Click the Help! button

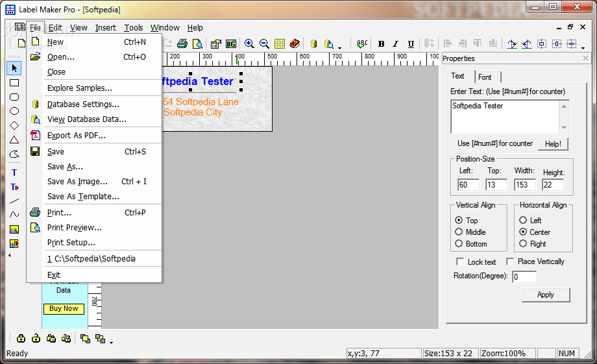553,143
